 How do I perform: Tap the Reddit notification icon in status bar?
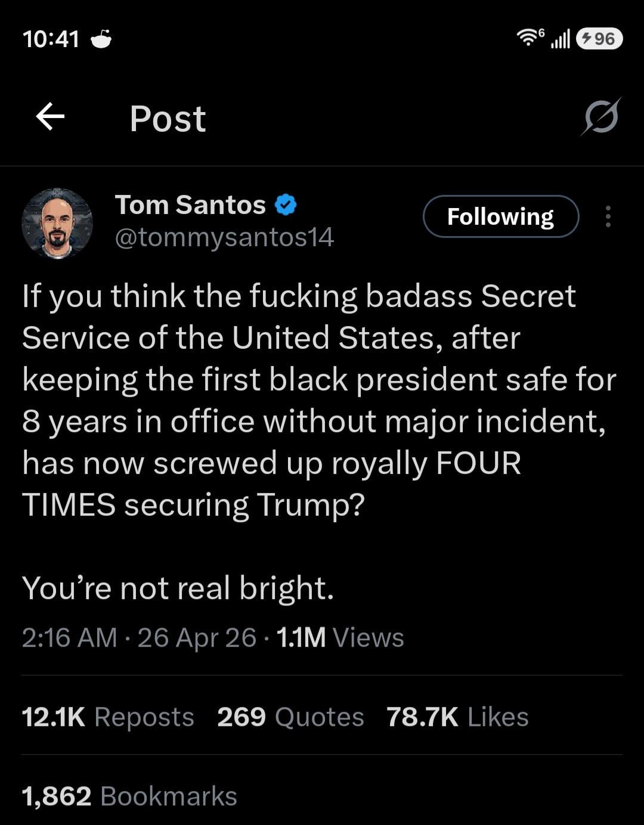101,39
